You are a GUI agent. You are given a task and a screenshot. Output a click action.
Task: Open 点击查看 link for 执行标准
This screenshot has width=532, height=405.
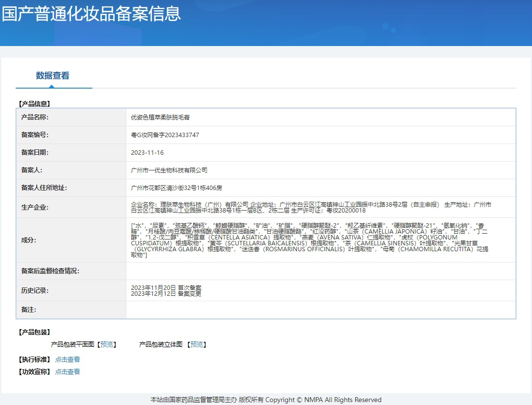coord(67,359)
